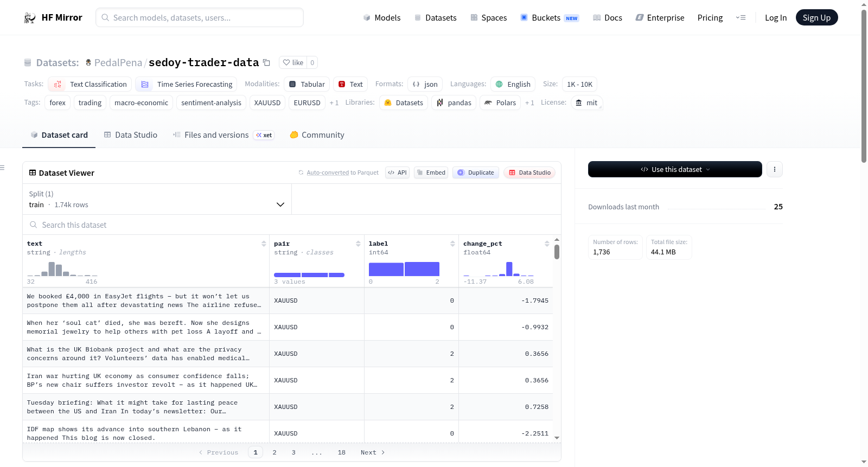Open the more navigation menu icon
Screen dimensions: 868x467
coord(741,18)
